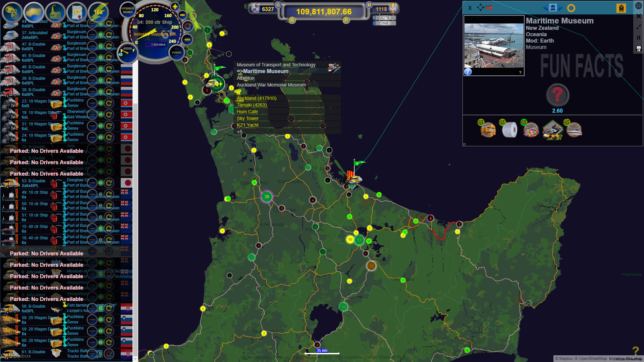The height and width of the screenshot is (362, 644).
Task: Expand the +5 entry in the Auckland list
Action: click(x=239, y=132)
